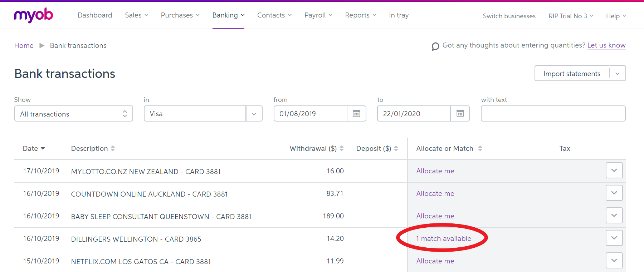Allocate me for COUNTDOWN ONLINE transaction
The height and width of the screenshot is (272, 644).
coord(435,193)
